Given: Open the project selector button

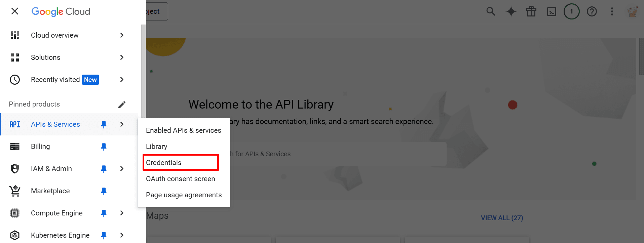Looking at the screenshot, I should (x=157, y=11).
